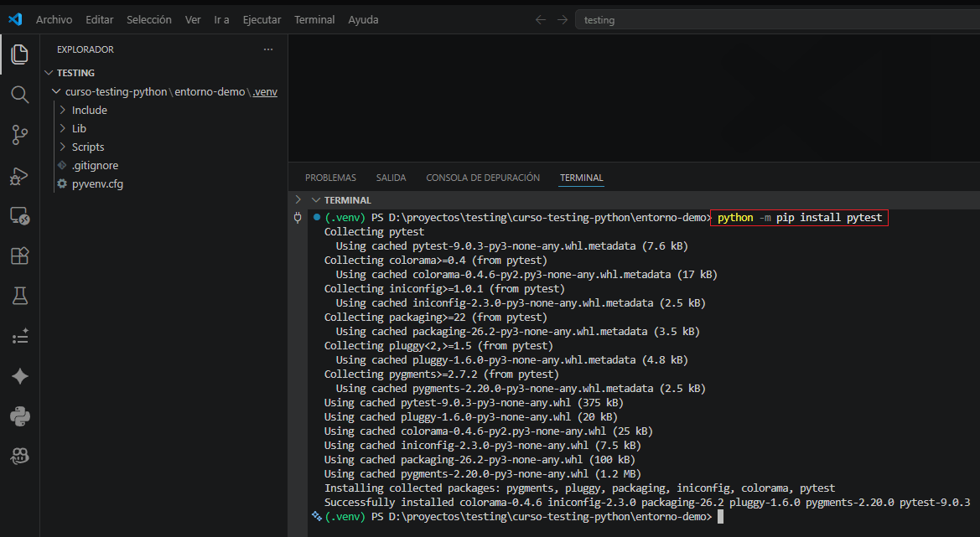Click the .gitignore file icon
The width and height of the screenshot is (980, 537).
point(62,166)
